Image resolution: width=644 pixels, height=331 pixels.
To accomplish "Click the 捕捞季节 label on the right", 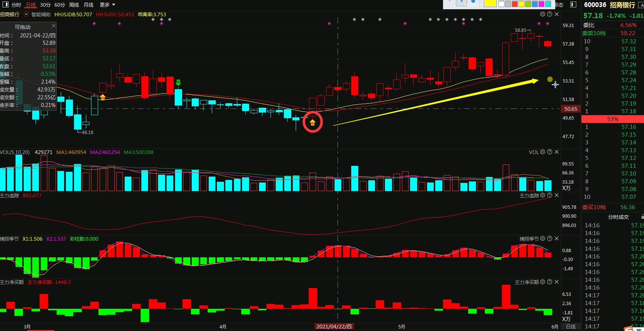I will coord(529,239).
